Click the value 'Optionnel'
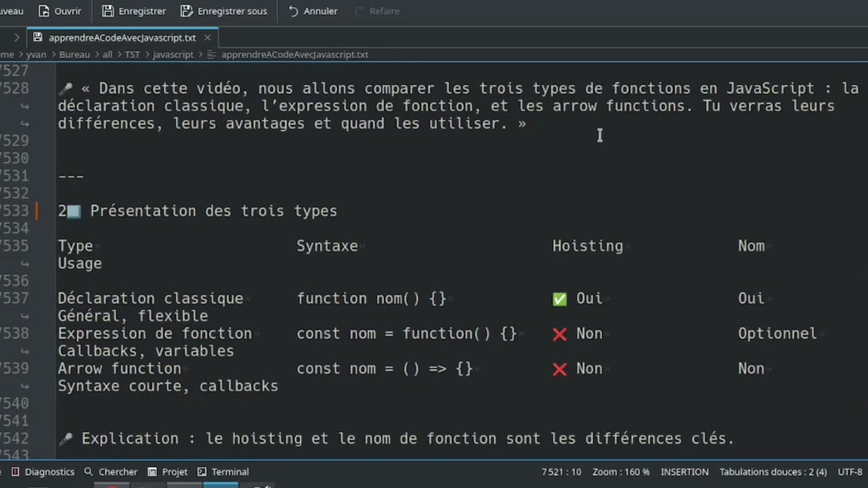The image size is (868, 488). point(777,333)
